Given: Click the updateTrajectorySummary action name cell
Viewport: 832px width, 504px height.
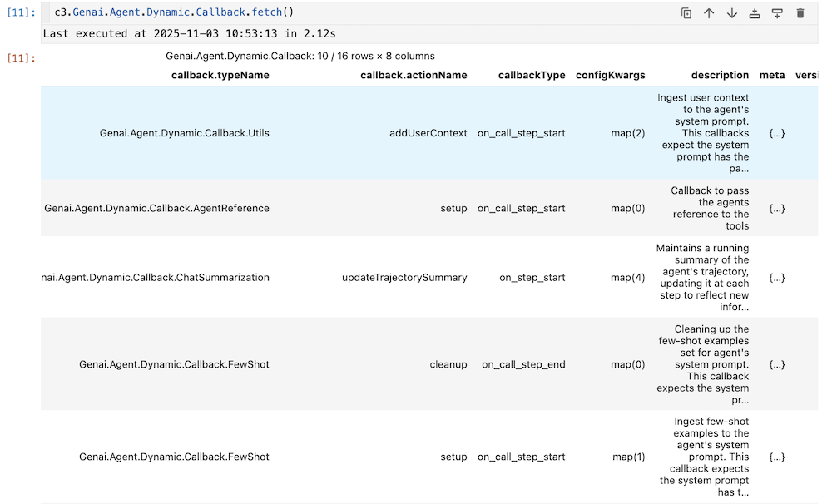Looking at the screenshot, I should (x=404, y=278).
